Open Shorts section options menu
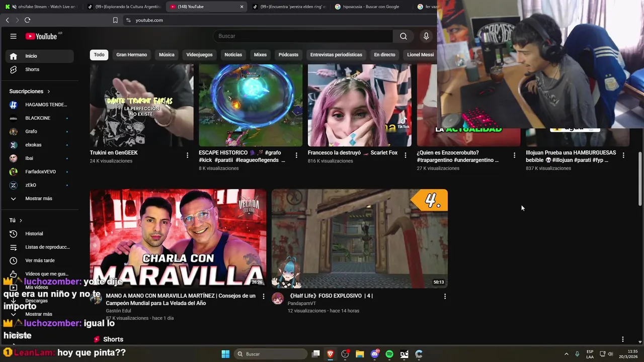644x362 pixels. [x=623, y=339]
